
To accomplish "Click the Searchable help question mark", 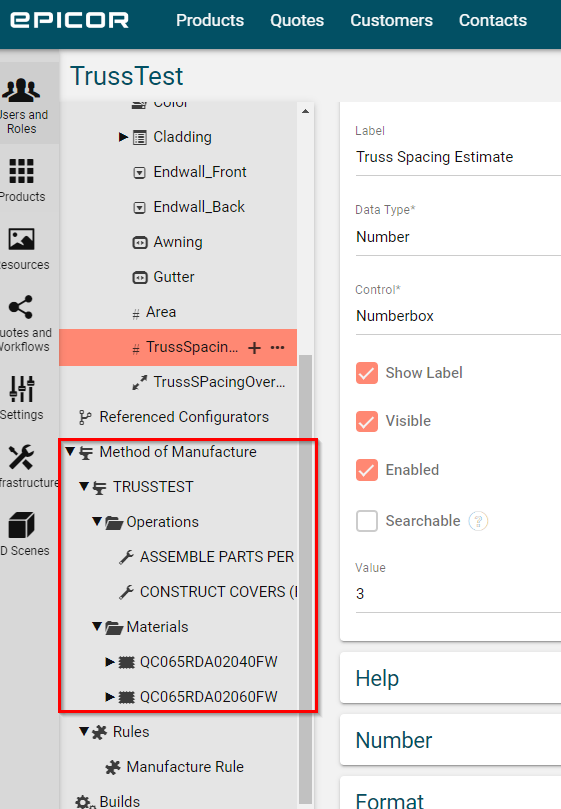I will click(x=478, y=521).
